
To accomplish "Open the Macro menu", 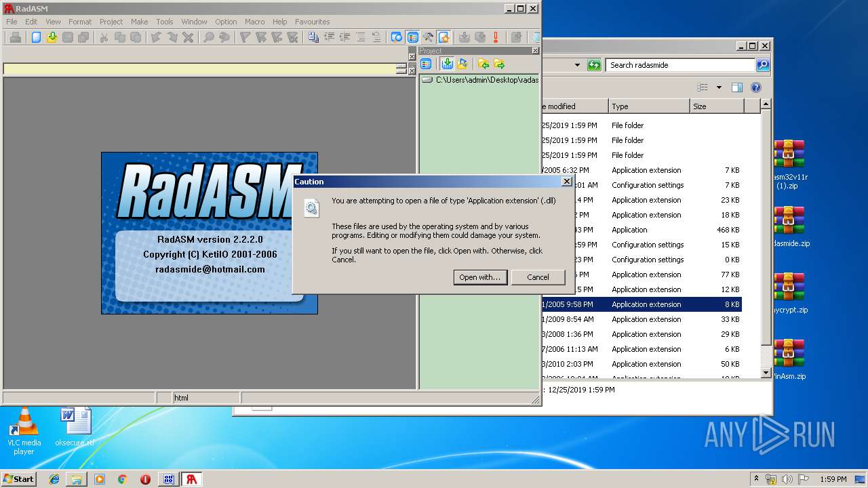I will pyautogui.click(x=254, y=22).
